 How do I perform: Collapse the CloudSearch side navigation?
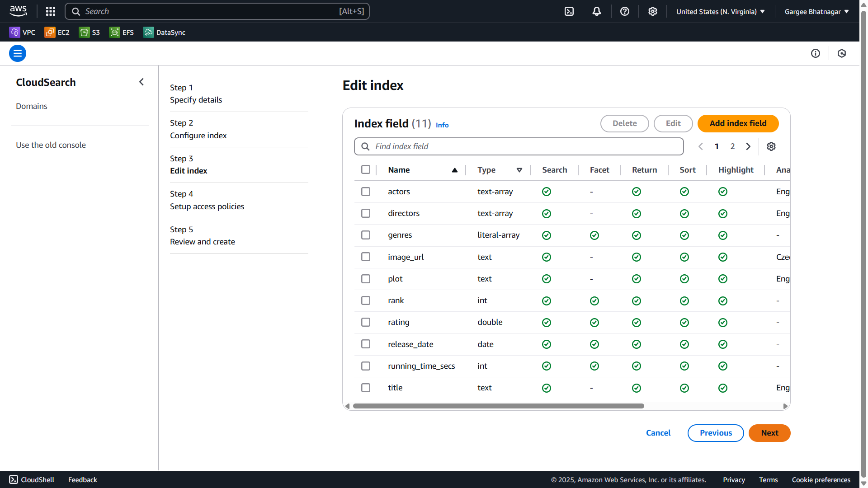click(142, 82)
